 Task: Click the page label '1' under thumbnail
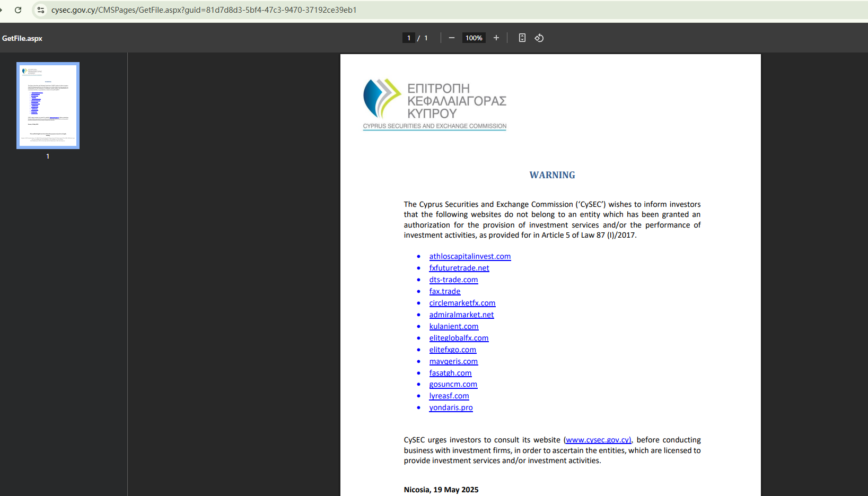tap(48, 156)
